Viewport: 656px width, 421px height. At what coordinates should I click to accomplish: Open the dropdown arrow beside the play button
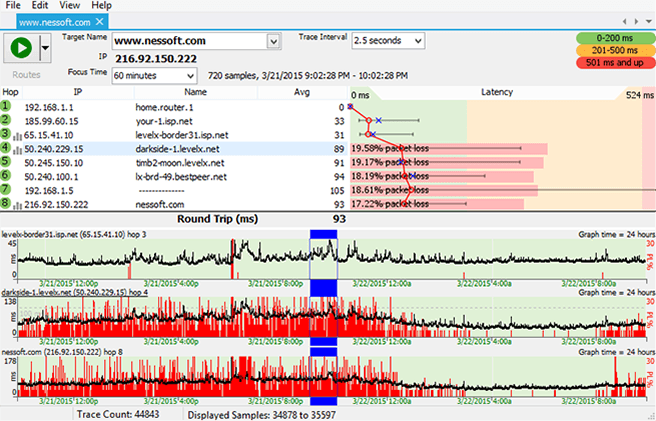click(x=44, y=47)
